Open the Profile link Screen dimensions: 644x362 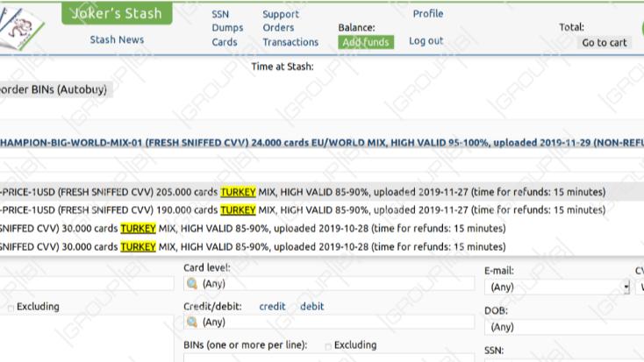point(428,13)
